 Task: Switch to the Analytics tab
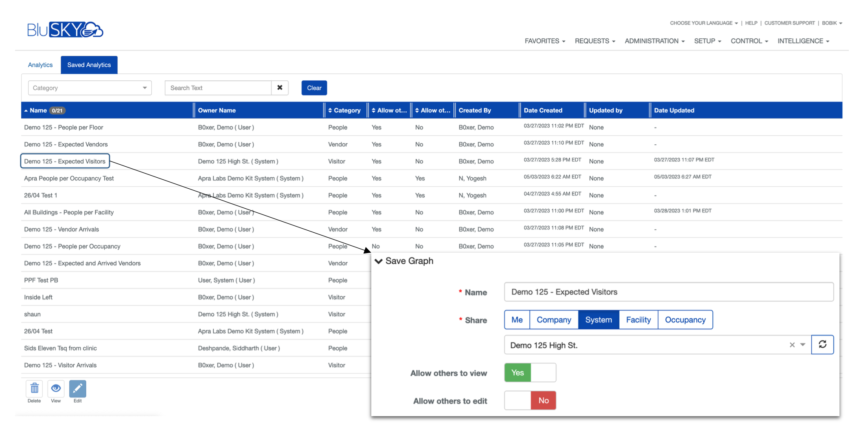point(40,64)
